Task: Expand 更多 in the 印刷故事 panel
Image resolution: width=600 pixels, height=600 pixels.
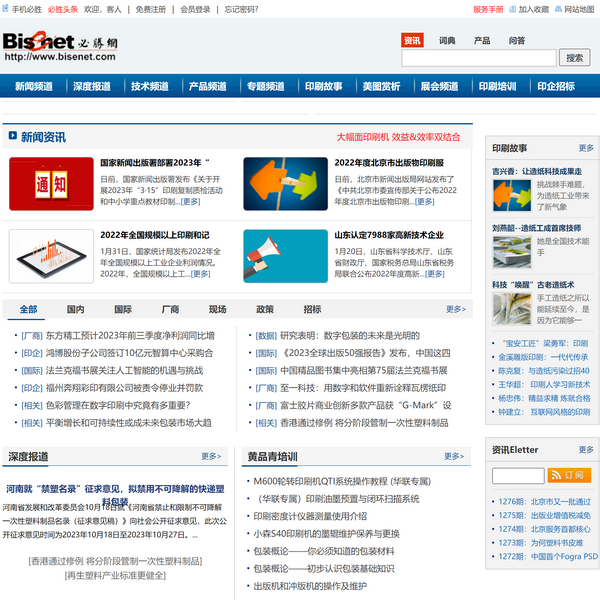Action: [x=585, y=148]
